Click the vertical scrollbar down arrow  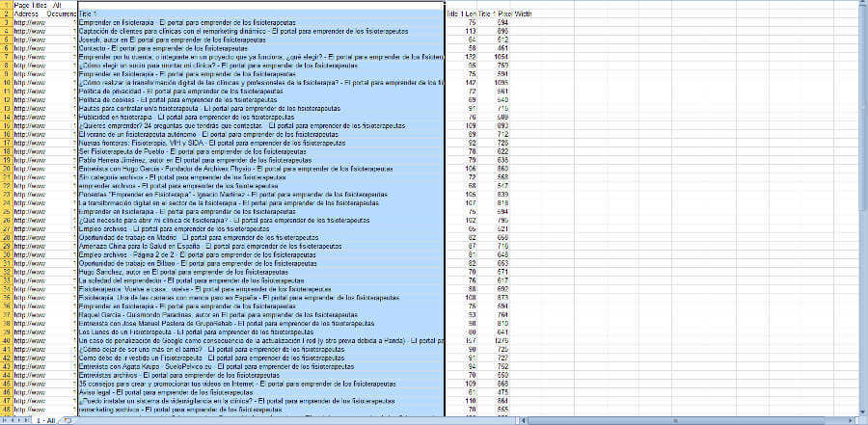[x=864, y=412]
